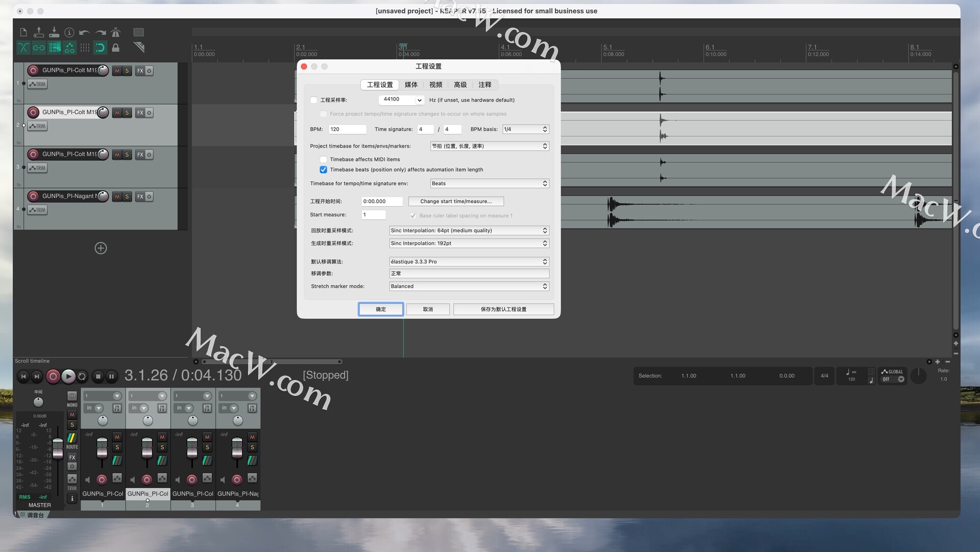Switch to the 视频 tab

tap(435, 85)
